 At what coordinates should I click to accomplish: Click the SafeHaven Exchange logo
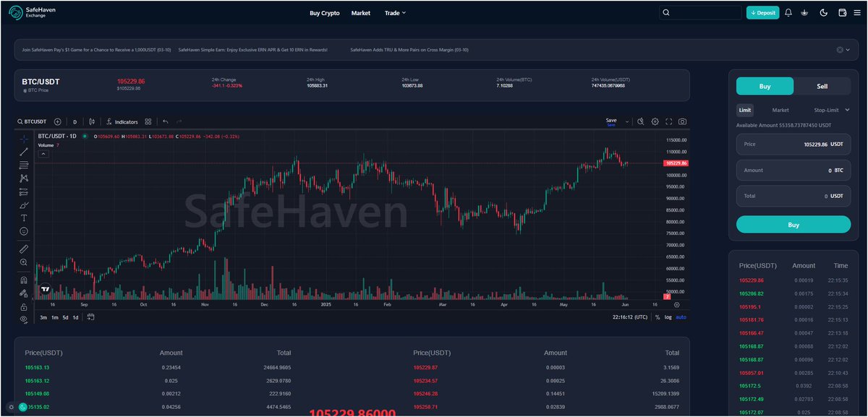(x=32, y=12)
